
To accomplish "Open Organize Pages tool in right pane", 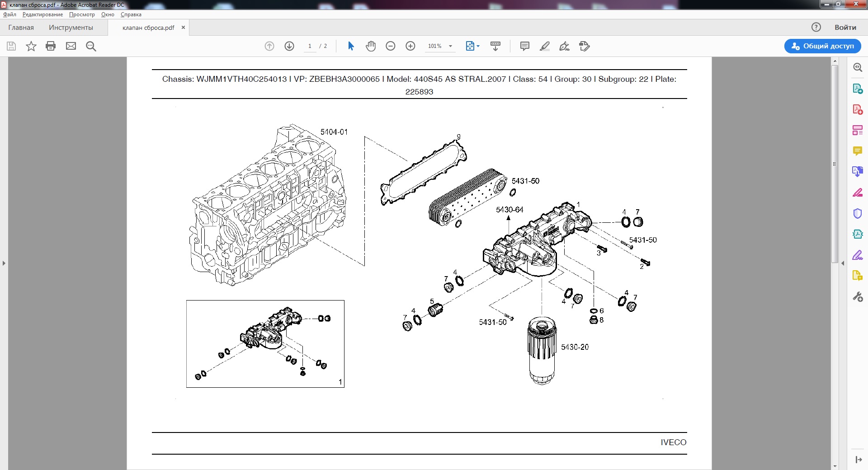I will pos(858,130).
